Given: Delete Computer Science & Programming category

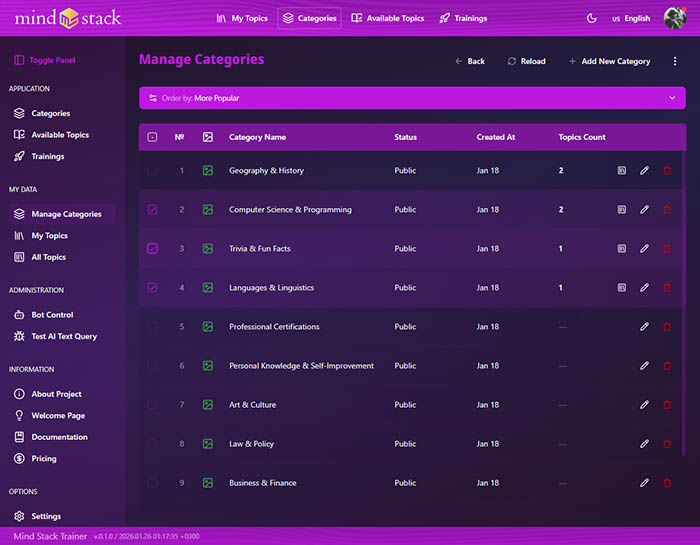Looking at the screenshot, I should pos(667,209).
